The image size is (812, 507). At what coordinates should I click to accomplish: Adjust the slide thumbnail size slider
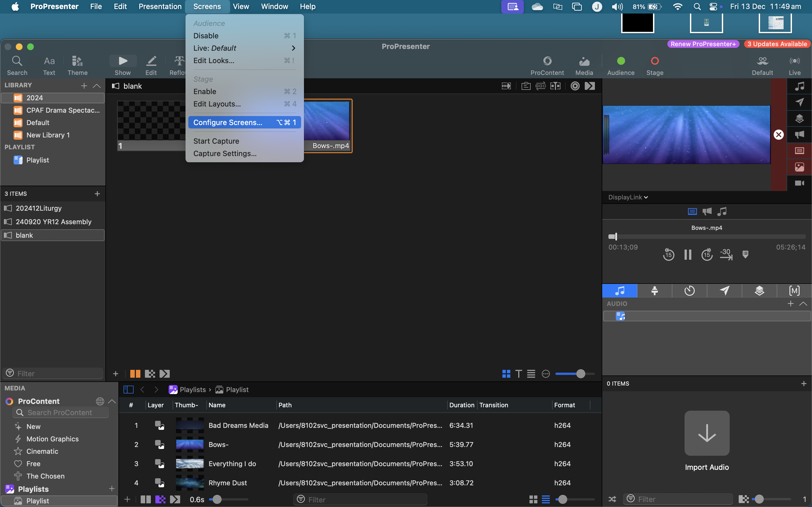point(581,373)
